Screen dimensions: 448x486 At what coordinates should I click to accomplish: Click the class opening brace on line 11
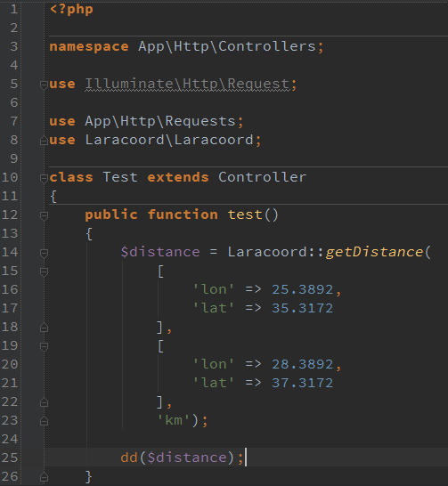tap(53, 197)
